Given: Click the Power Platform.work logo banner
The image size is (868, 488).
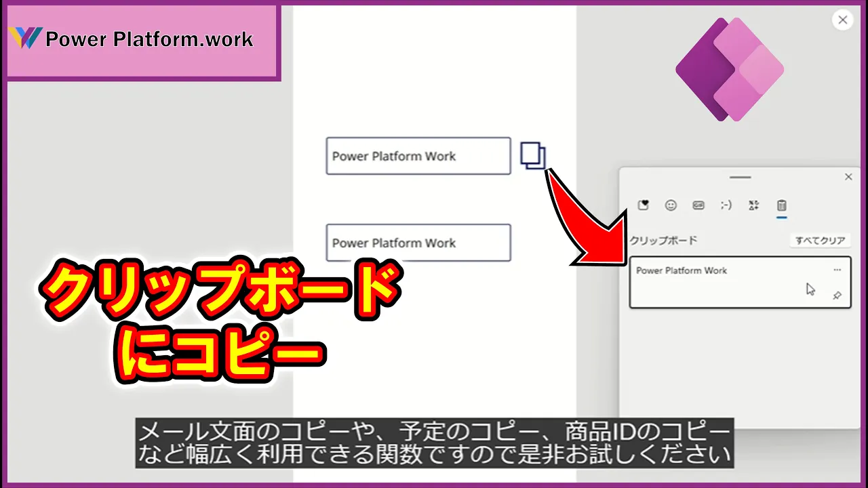Looking at the screenshot, I should [142, 42].
